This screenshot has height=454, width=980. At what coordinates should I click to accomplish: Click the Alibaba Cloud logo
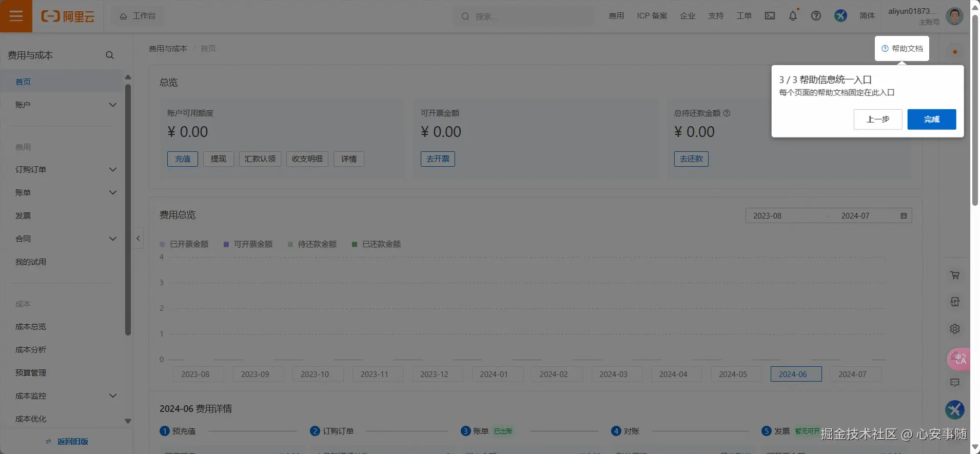[x=68, y=16]
